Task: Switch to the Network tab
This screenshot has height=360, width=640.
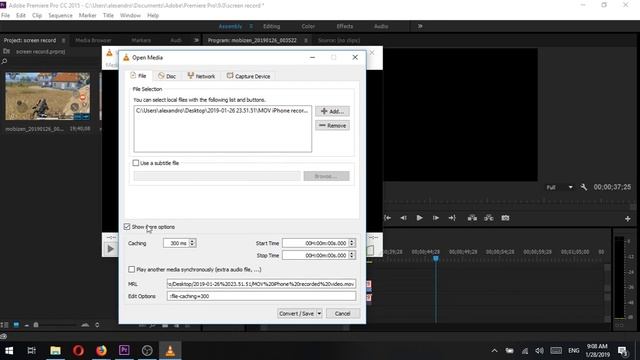Action: (x=201, y=76)
